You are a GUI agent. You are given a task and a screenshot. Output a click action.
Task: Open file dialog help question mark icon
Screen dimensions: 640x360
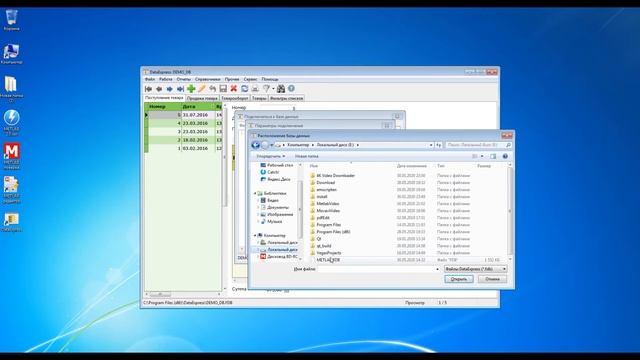tap(505, 156)
